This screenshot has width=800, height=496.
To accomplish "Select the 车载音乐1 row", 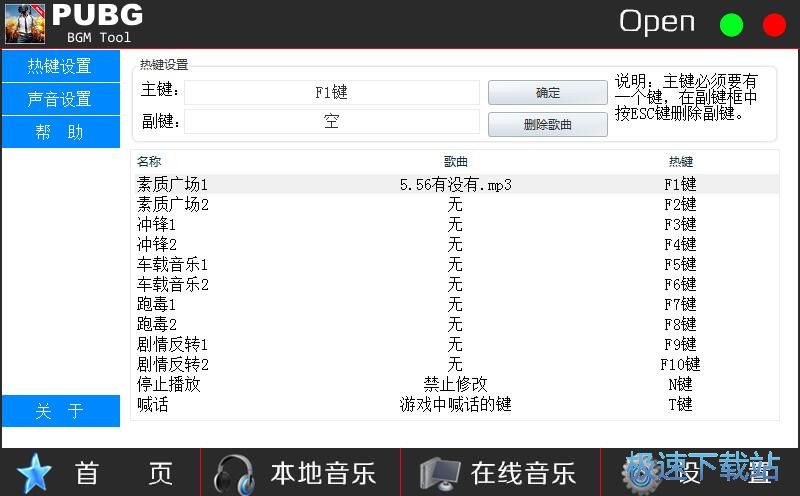I will [x=455, y=264].
